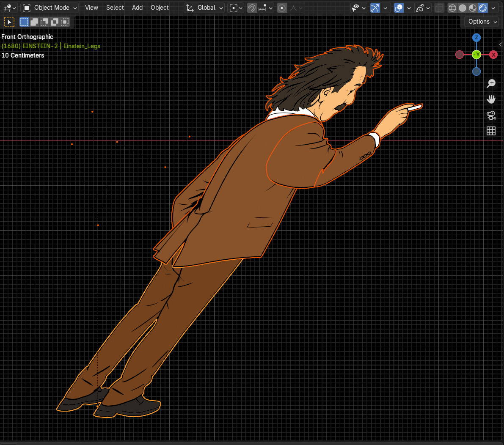Open the View menu
The height and width of the screenshot is (445, 504).
(91, 8)
